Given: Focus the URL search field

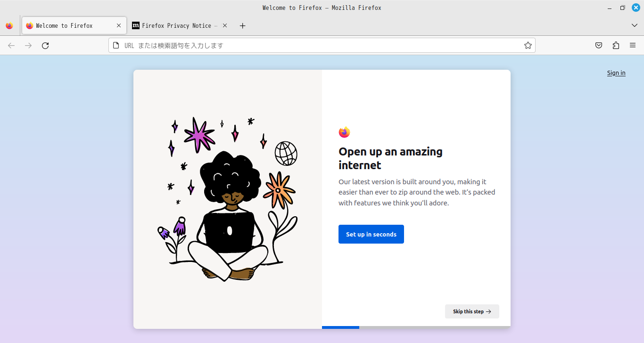Looking at the screenshot, I should point(322,46).
